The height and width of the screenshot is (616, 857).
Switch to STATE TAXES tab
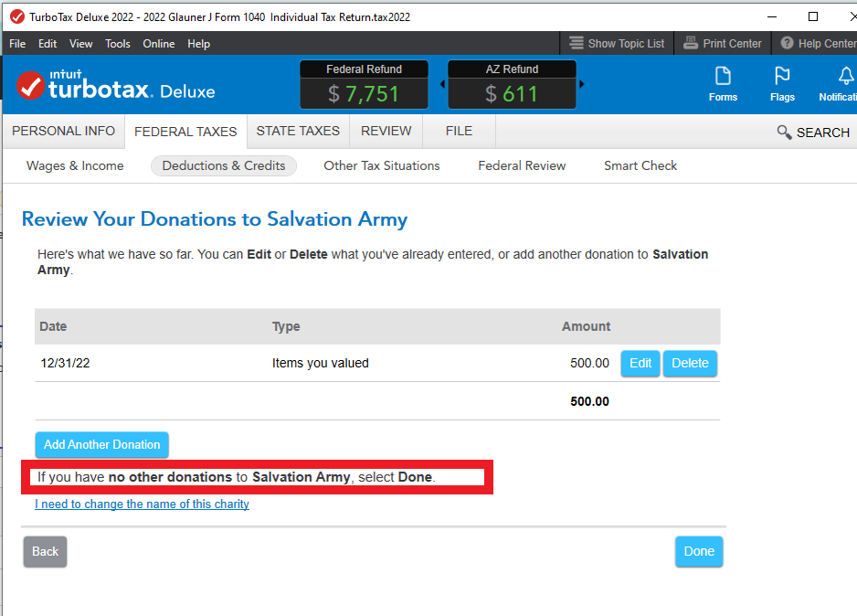click(298, 132)
